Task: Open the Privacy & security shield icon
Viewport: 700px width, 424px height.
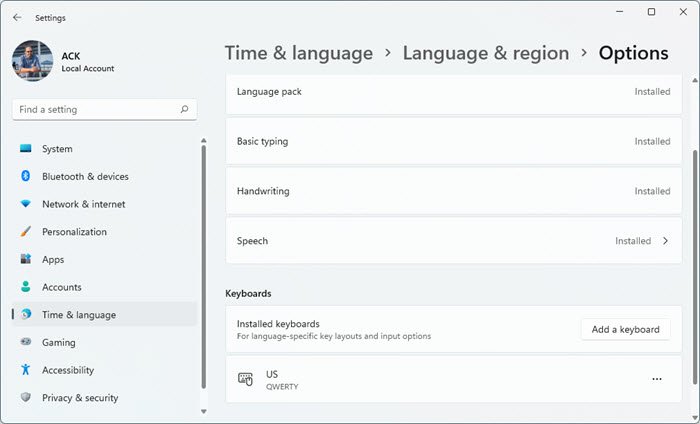Action: click(25, 397)
